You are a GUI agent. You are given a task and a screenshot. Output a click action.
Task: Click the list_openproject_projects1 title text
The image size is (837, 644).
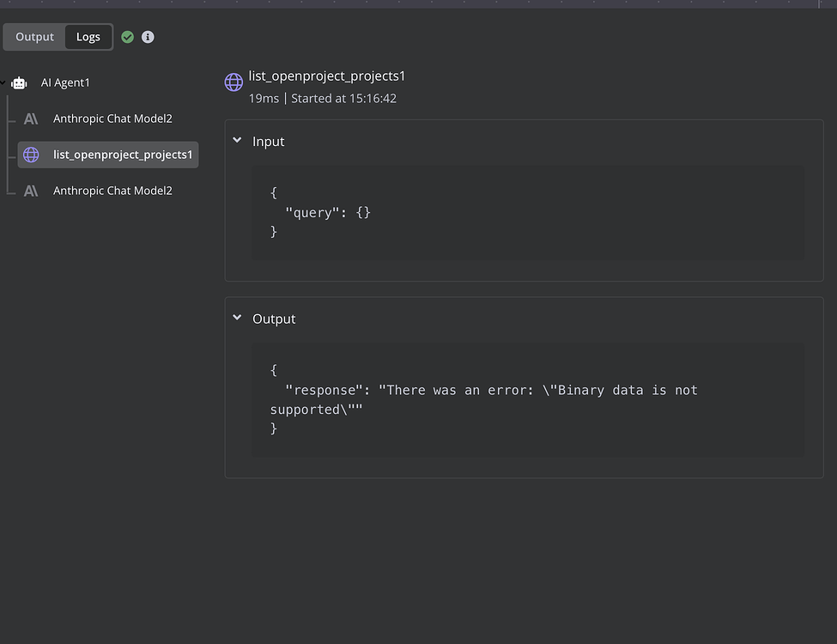[326, 76]
